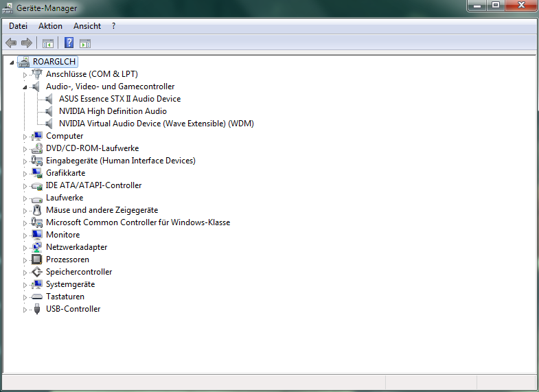Expand the Netzwerkadapter node
This screenshot has height=392, width=539.
pyautogui.click(x=25, y=248)
